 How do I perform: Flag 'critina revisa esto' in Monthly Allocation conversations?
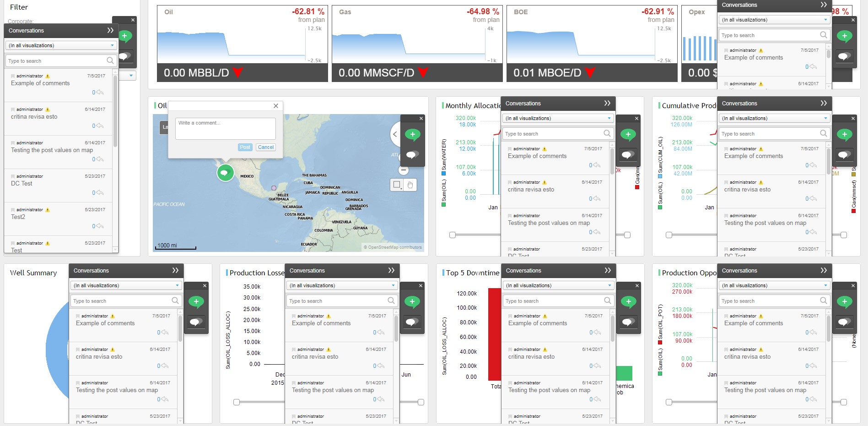coord(510,182)
